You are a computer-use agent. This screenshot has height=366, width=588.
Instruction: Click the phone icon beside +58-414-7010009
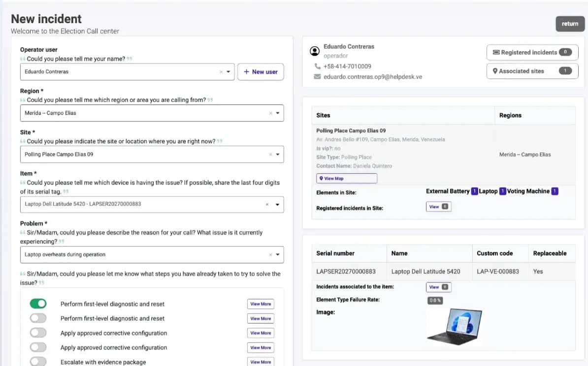pyautogui.click(x=317, y=66)
